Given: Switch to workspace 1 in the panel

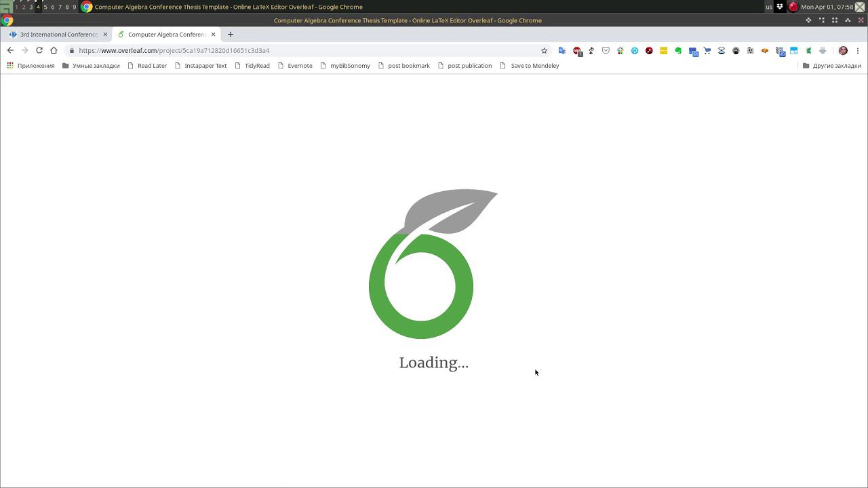Looking at the screenshot, I should coord(16,7).
